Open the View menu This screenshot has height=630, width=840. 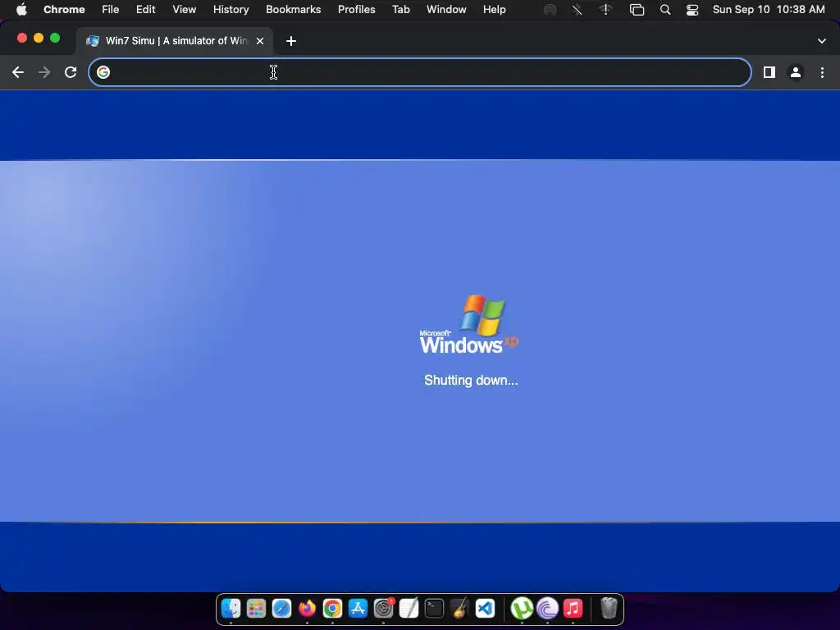185,10
